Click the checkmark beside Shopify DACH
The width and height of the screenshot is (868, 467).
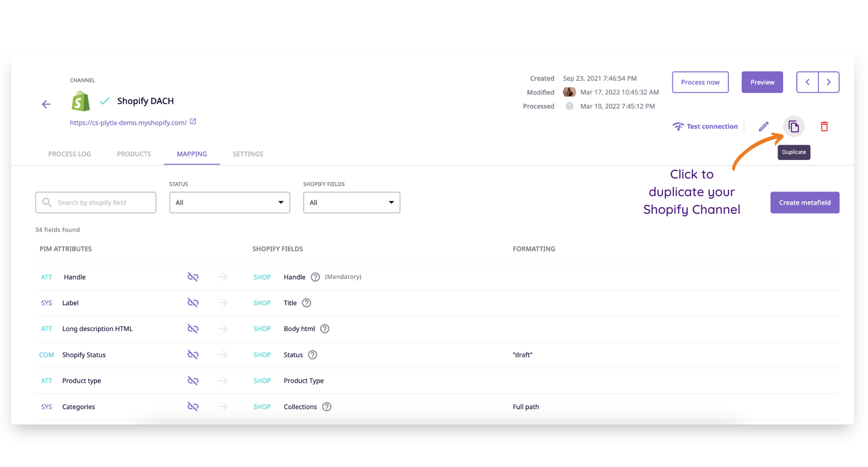coord(104,101)
